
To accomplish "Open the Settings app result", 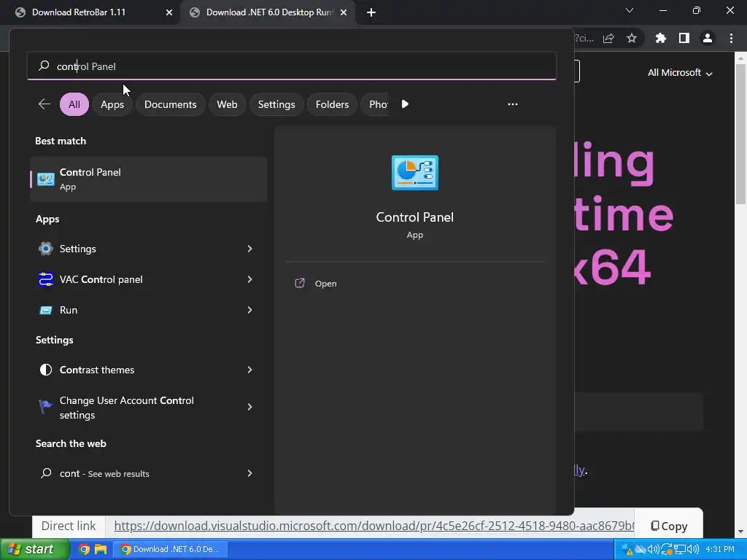I will pos(149,249).
